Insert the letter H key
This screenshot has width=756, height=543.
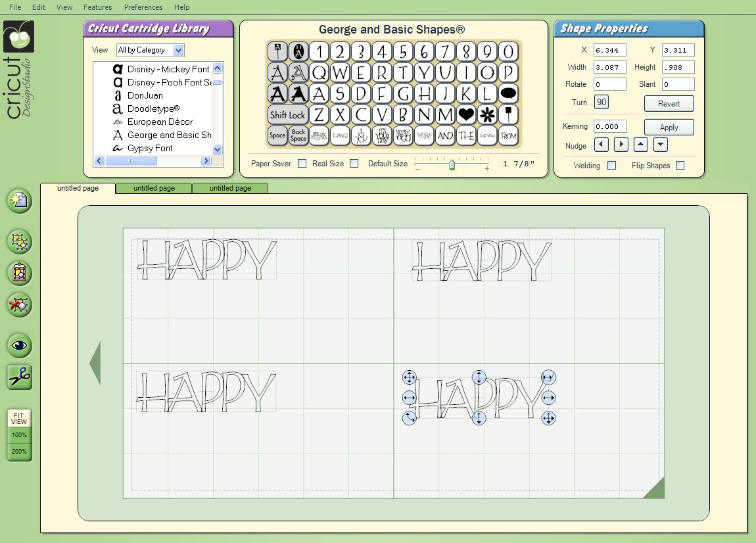point(424,93)
